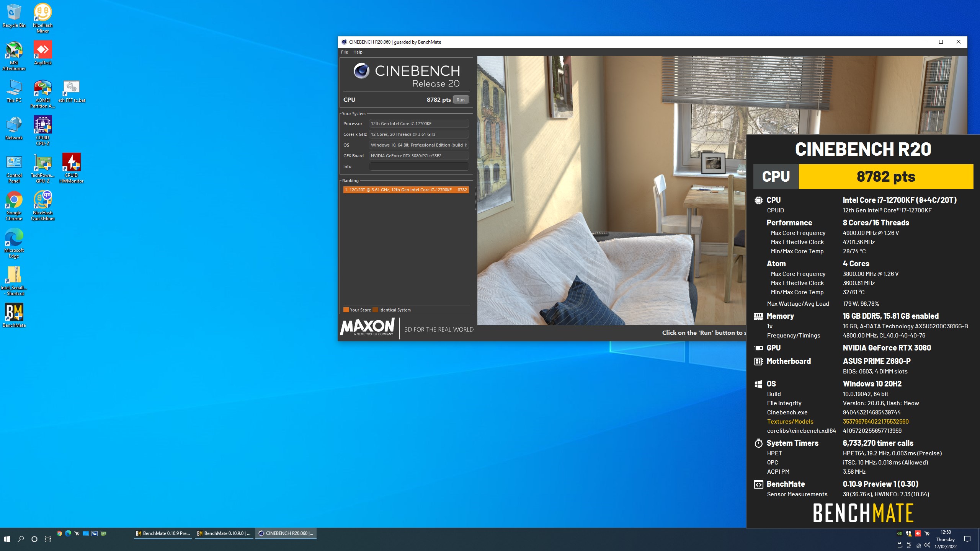Click the OS field in Your System
The image size is (980, 551).
[419, 145]
